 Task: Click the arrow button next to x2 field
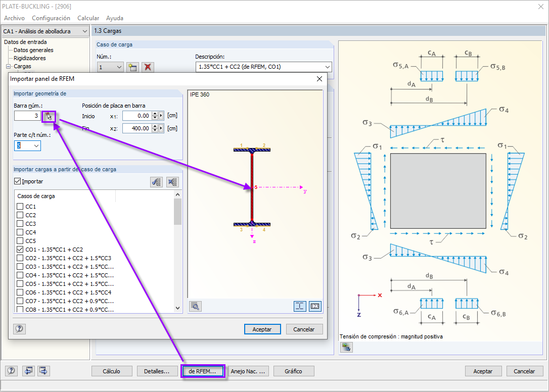161,128
